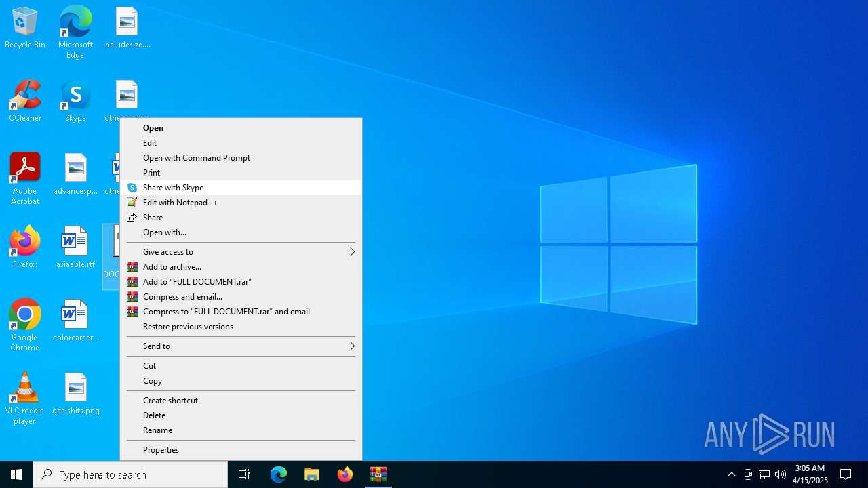
Task: Open Properties from the context menu
Action: [241, 450]
